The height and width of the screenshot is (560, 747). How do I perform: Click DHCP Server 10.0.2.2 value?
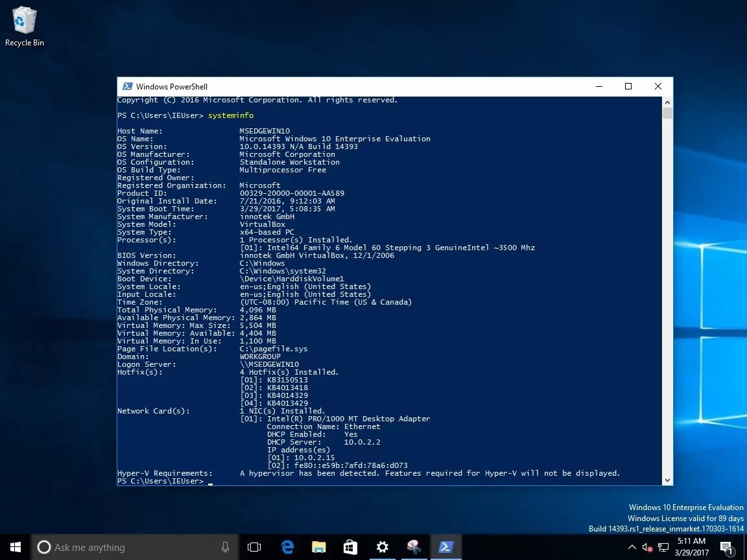point(362,443)
